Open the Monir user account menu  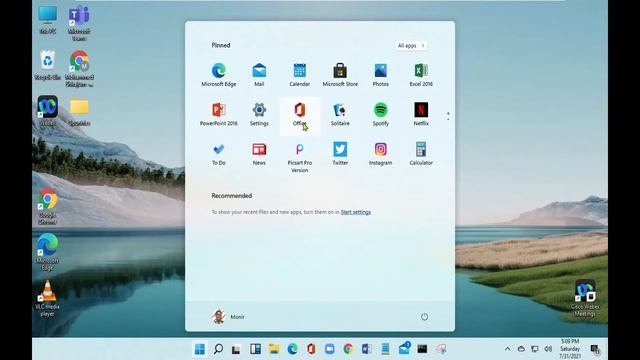click(228, 317)
